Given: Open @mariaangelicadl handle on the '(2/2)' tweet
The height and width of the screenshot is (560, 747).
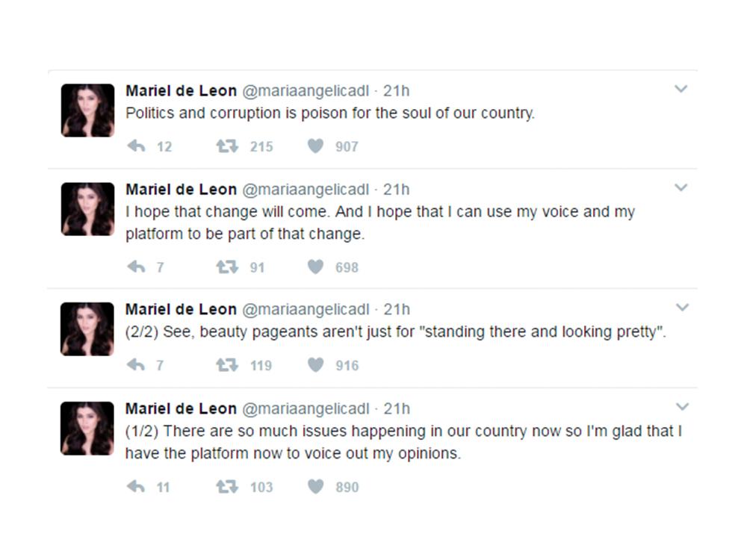Looking at the screenshot, I should (x=306, y=309).
